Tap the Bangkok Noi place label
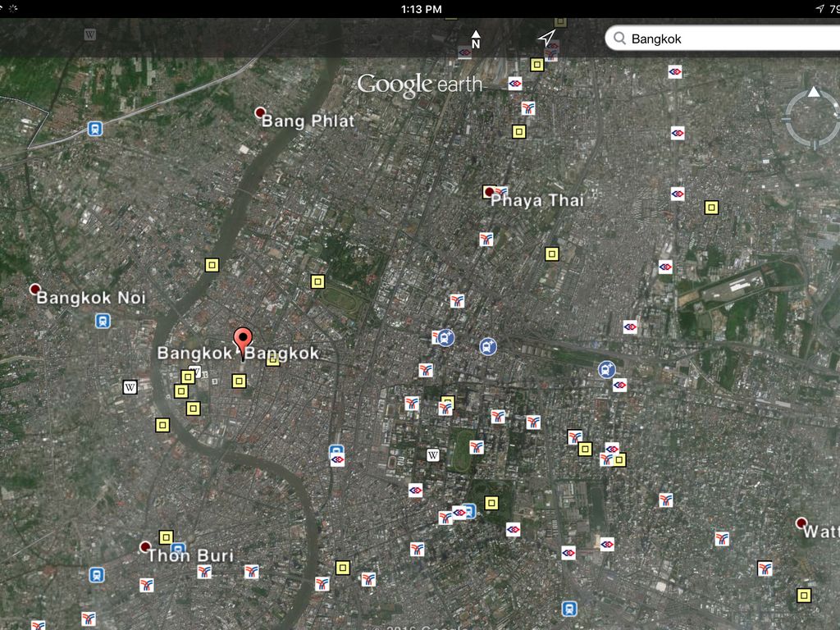840x630 pixels. coord(91,298)
